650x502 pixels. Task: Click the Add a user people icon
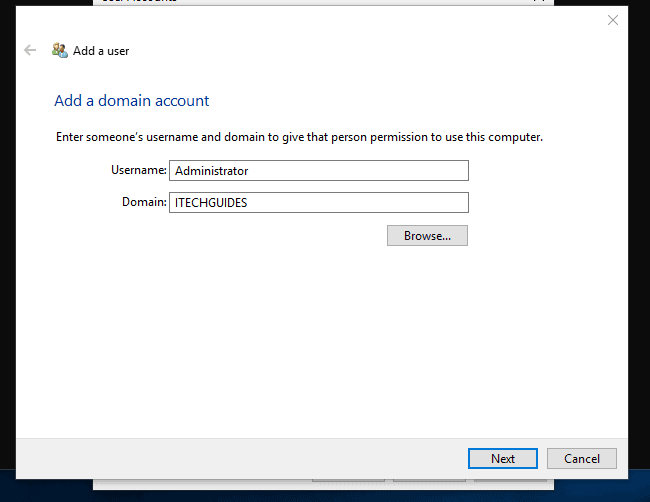(x=60, y=50)
